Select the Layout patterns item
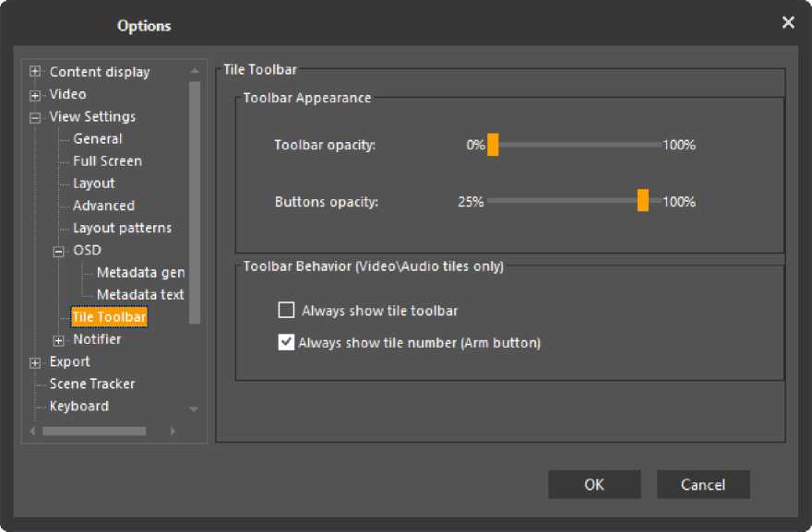The height and width of the screenshot is (532, 812). 122,228
